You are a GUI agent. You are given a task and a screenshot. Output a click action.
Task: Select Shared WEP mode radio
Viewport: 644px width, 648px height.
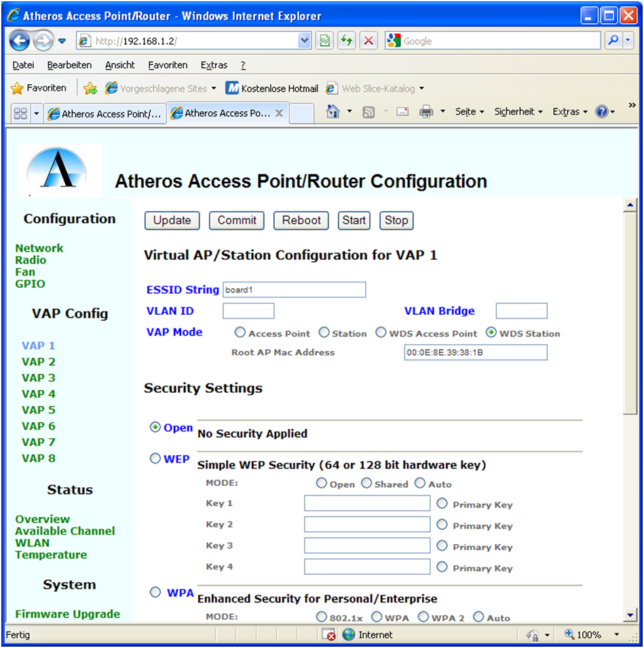[366, 482]
